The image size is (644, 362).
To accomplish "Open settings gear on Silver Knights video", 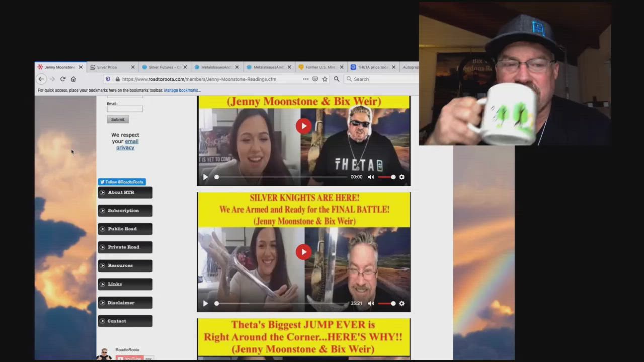I will [x=401, y=303].
